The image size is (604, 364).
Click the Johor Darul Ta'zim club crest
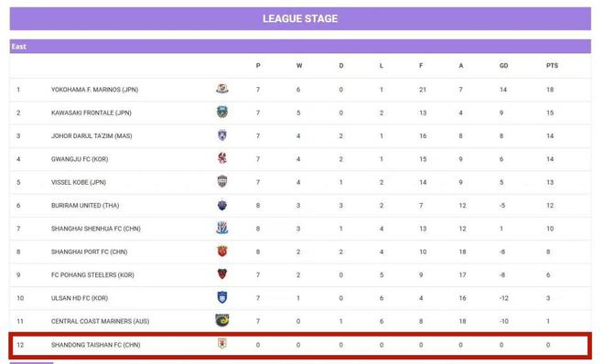[221, 135]
